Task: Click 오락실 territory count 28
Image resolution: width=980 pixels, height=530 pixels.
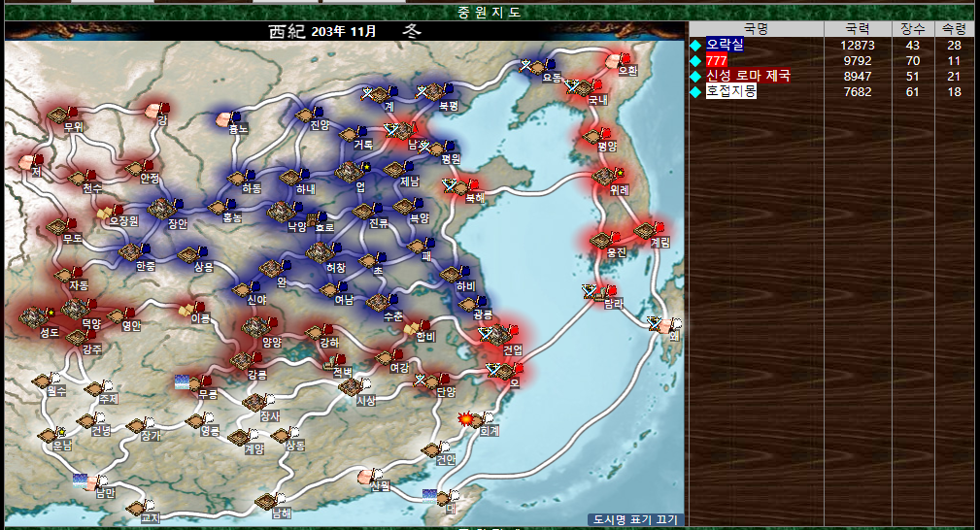Action: [954, 45]
